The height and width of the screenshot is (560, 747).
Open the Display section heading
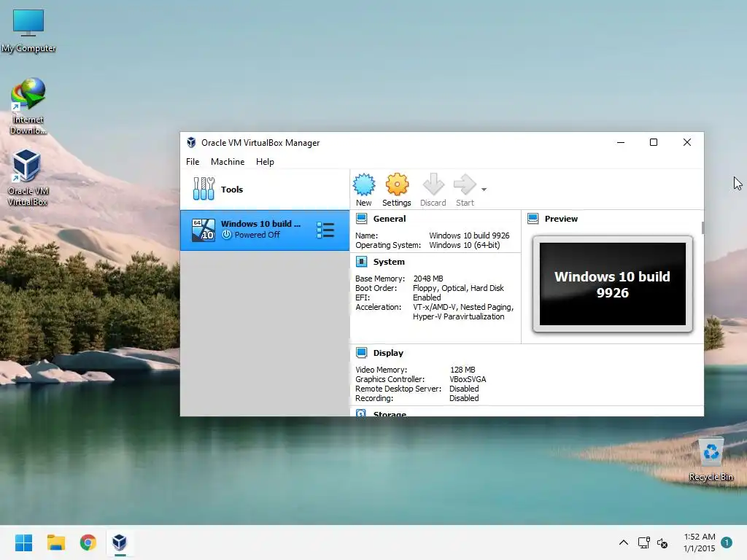tap(388, 353)
